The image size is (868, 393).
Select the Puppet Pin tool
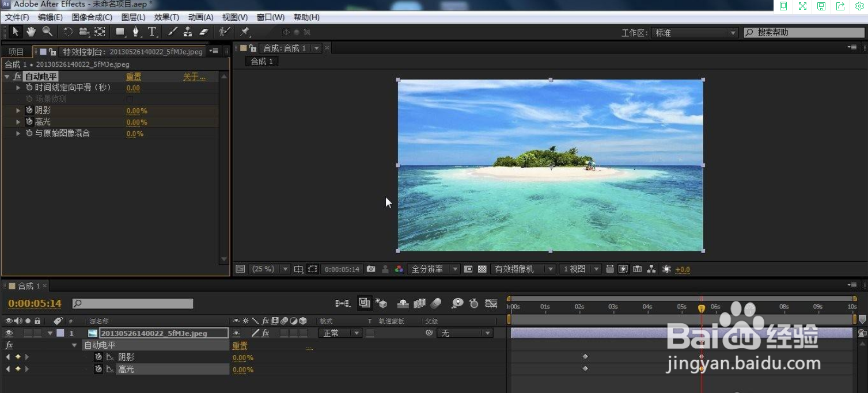point(245,32)
